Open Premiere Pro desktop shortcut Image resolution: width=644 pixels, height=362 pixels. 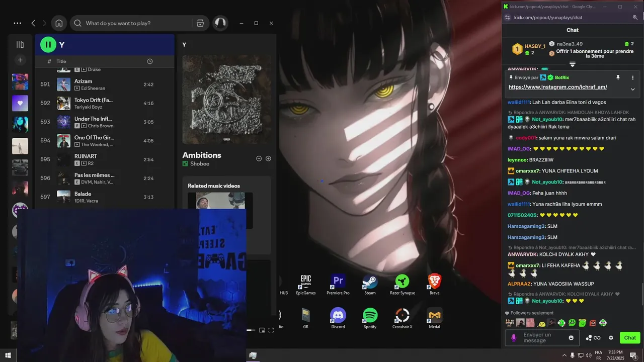pos(338,285)
